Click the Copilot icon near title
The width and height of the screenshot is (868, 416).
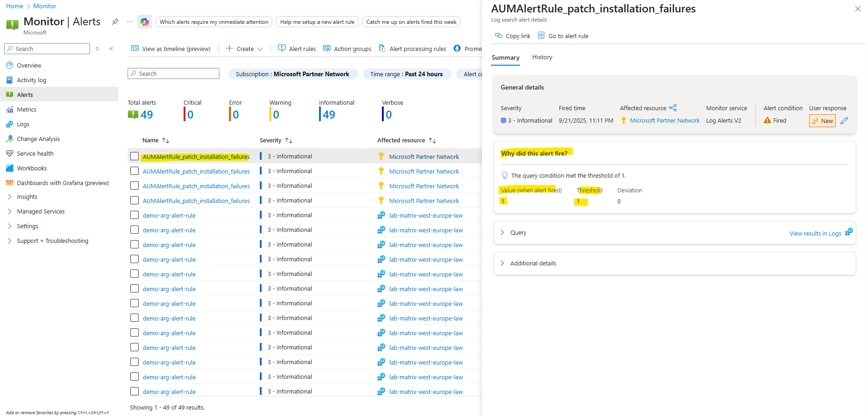coord(145,22)
